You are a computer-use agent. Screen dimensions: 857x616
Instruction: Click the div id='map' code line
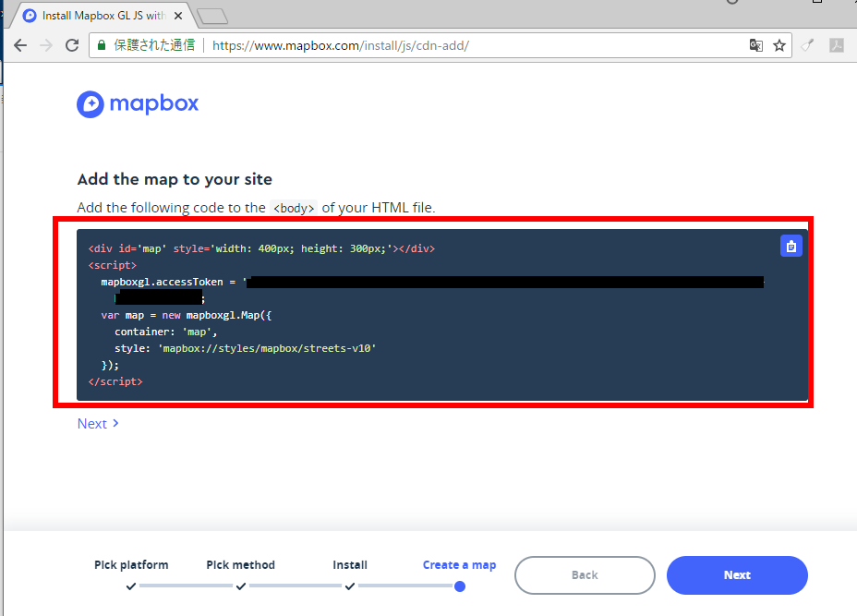tap(261, 248)
